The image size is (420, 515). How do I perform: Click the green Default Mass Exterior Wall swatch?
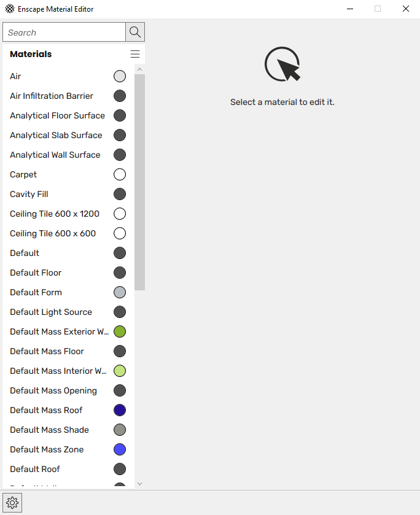tap(120, 331)
